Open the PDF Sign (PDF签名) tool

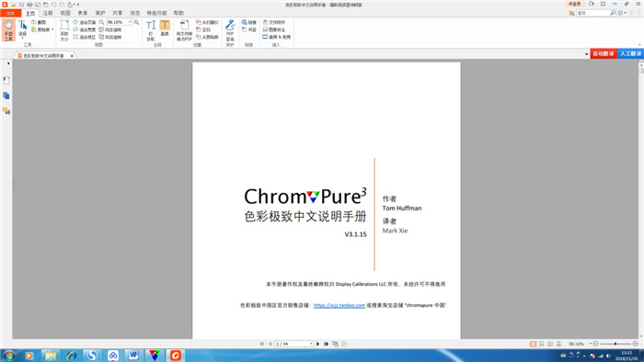click(x=230, y=30)
